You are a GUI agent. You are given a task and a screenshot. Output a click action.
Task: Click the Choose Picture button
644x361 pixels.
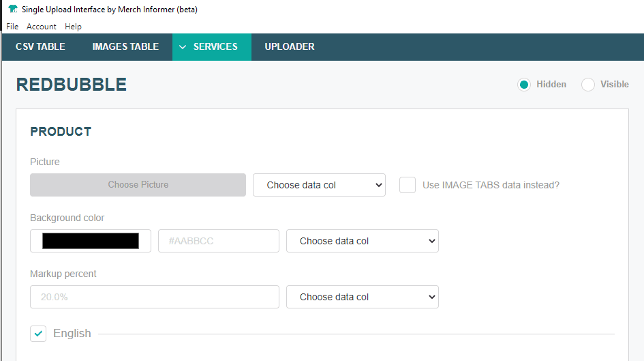coord(138,185)
